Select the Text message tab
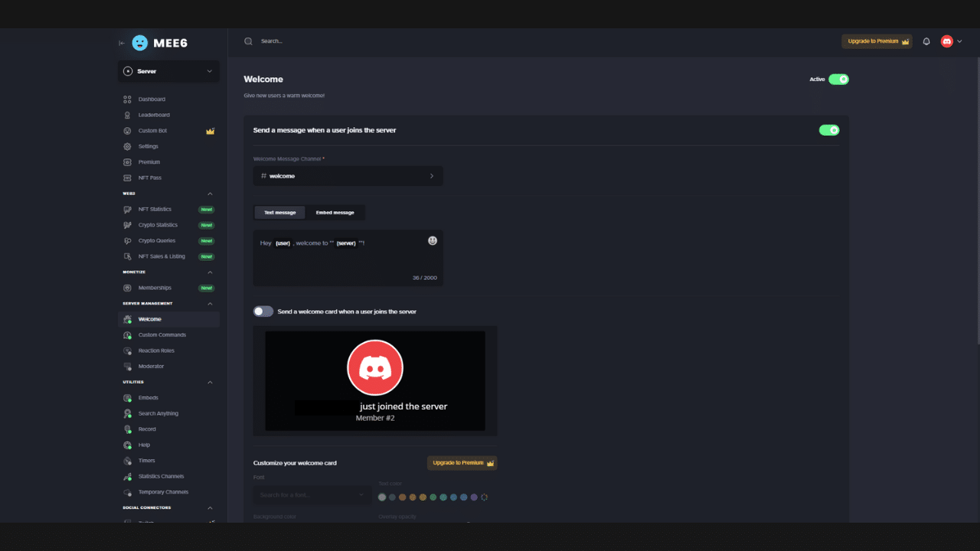The height and width of the screenshot is (551, 980). coord(279,212)
